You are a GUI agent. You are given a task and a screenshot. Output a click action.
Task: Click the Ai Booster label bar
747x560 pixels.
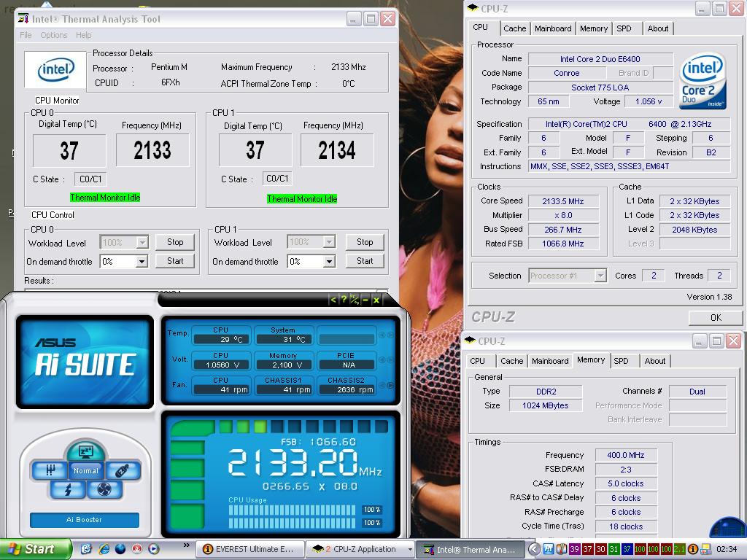click(x=85, y=519)
